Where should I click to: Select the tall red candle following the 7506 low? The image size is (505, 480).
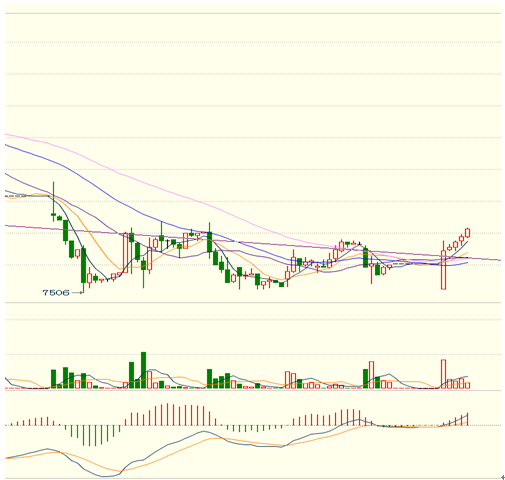click(125, 253)
